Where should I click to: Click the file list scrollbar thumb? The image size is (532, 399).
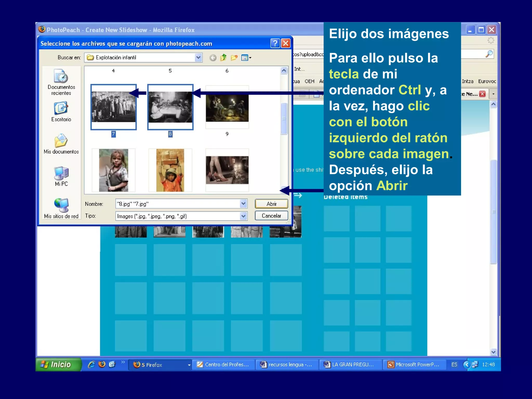(284, 119)
